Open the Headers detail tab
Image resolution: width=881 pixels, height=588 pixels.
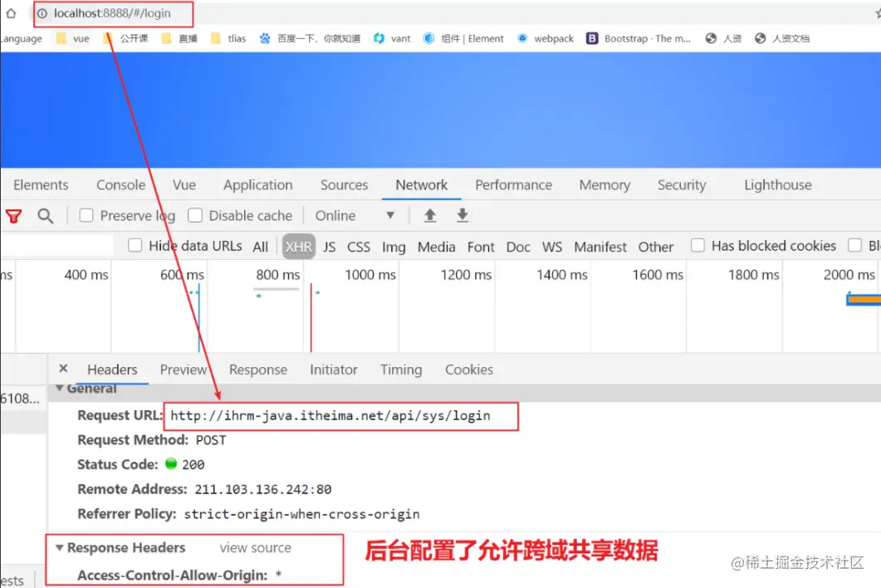tap(112, 370)
